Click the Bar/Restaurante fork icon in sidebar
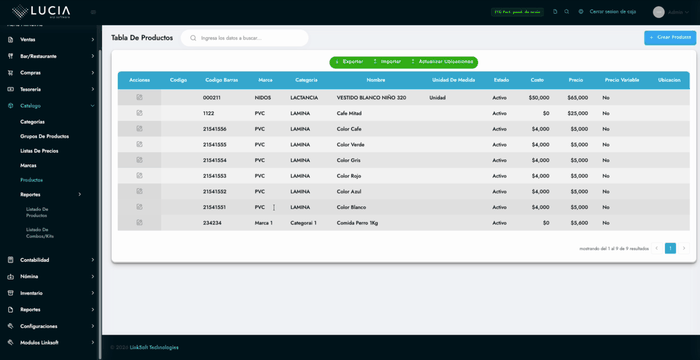700x360 pixels. click(x=11, y=56)
